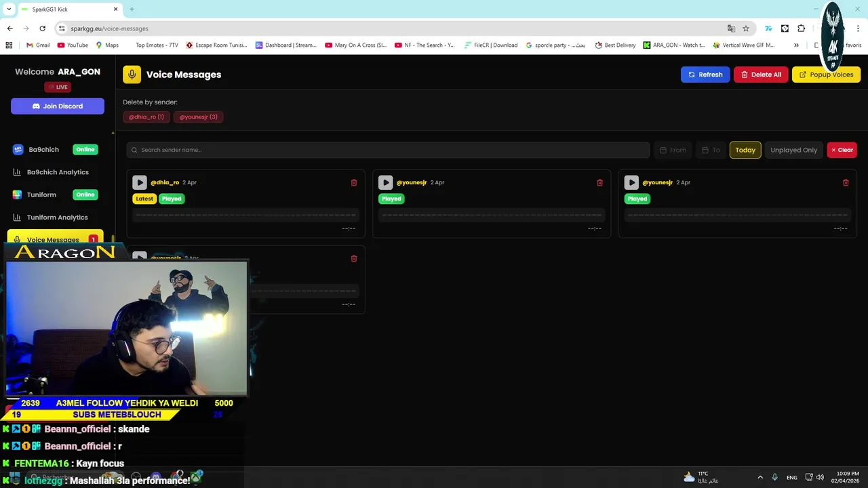Open YouTube bookmark
The image size is (868, 488).
pos(73,45)
